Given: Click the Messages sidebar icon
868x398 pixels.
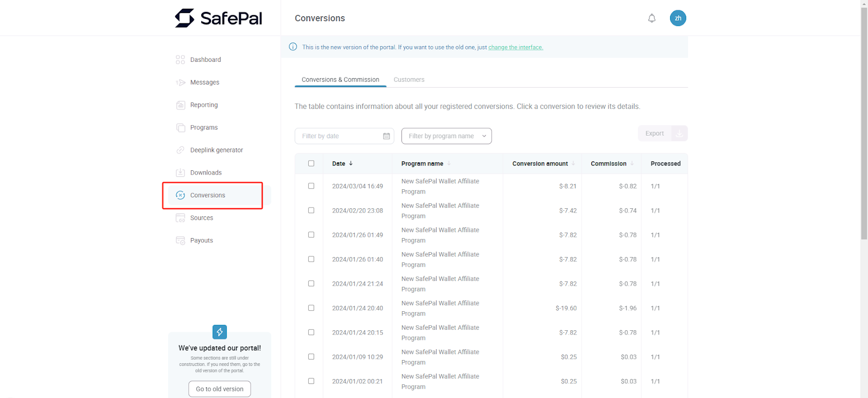Looking at the screenshot, I should (181, 82).
